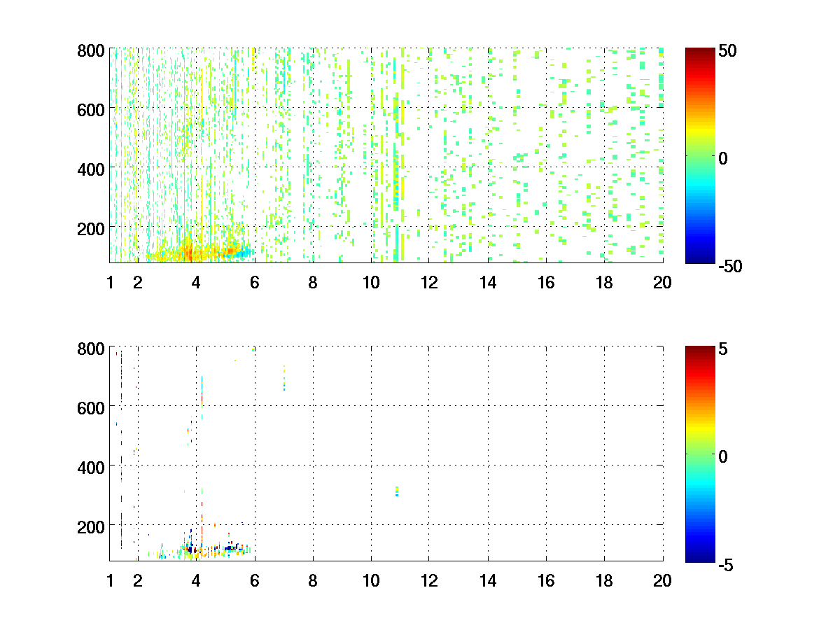This screenshot has width=840, height=630.
Task: Click x-axis tick 16 of lower plot
Action: coord(546,580)
